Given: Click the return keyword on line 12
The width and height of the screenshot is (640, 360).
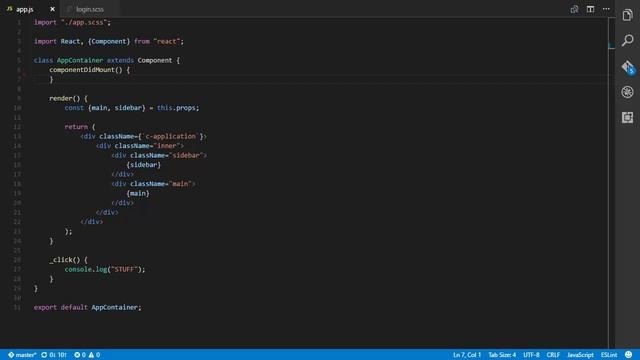Looking at the screenshot, I should click(x=76, y=127).
